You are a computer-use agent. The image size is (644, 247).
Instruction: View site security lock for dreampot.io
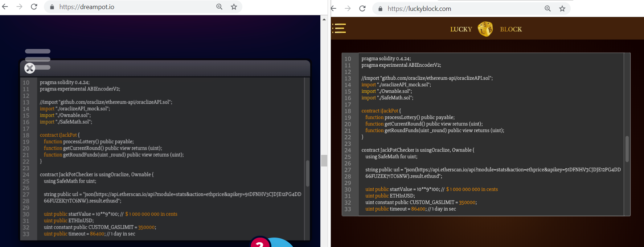tap(52, 7)
